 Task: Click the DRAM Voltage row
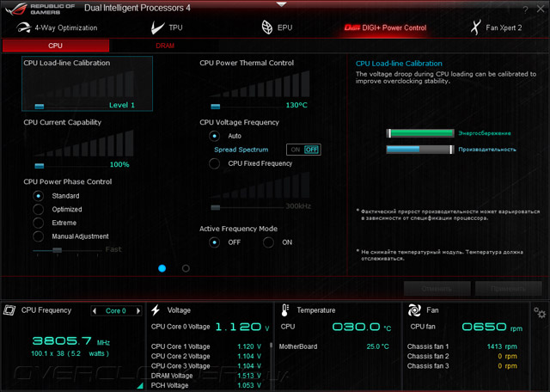[206, 376]
